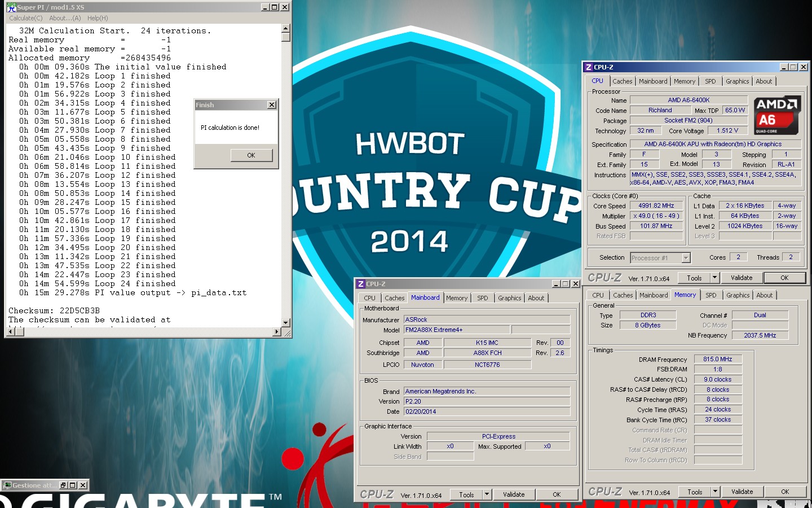Switch to About tab in top CPU-Z window
Viewport: 812px width, 508px height.
[x=764, y=81]
